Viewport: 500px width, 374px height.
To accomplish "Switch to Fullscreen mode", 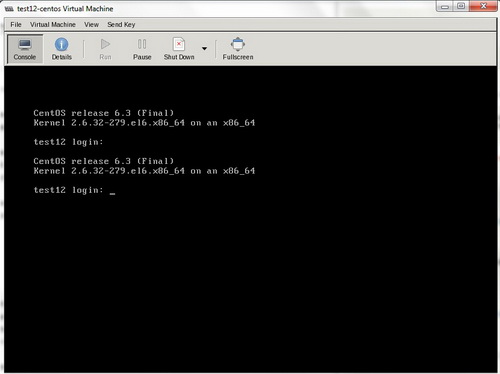I will (x=238, y=49).
